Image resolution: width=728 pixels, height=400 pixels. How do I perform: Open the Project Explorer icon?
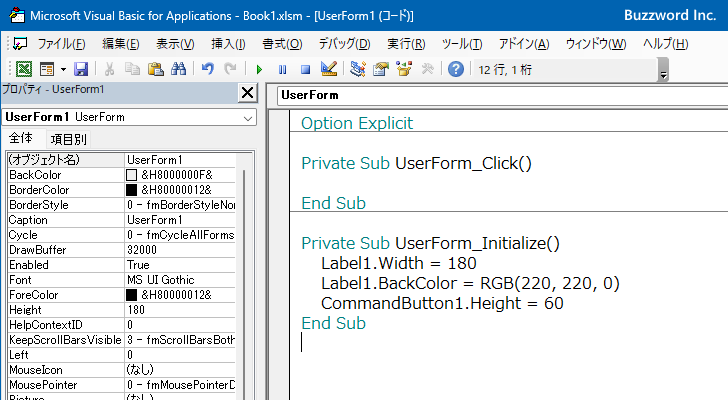pyautogui.click(x=358, y=69)
